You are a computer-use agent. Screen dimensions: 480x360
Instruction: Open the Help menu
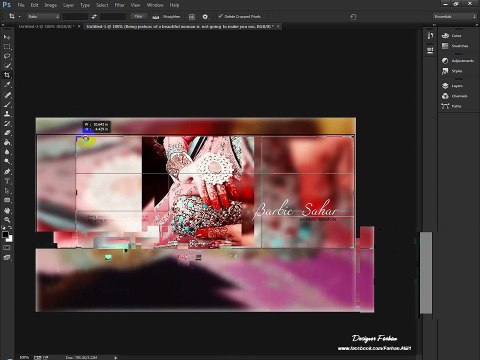click(x=174, y=5)
